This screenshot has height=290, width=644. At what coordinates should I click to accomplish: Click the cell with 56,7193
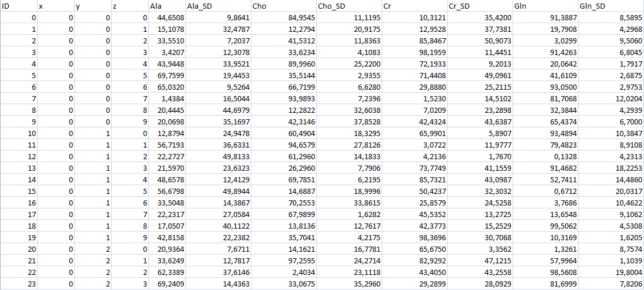[166, 144]
